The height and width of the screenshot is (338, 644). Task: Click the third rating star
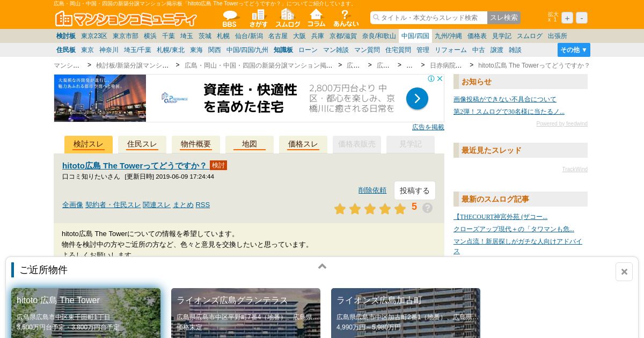[x=370, y=209]
